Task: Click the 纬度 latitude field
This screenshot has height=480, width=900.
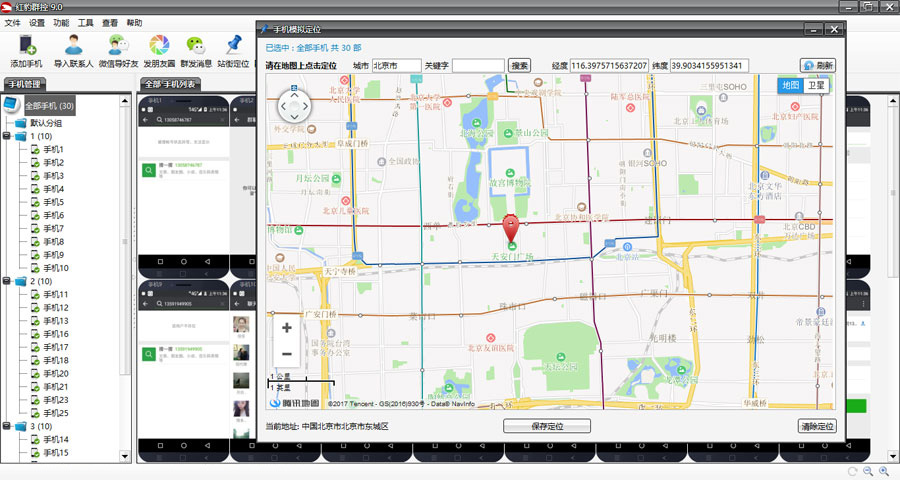Action: tap(709, 65)
